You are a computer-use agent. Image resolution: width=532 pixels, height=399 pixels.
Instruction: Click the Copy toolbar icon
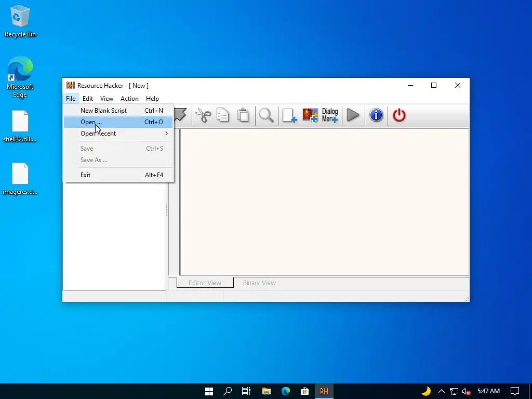click(x=223, y=115)
